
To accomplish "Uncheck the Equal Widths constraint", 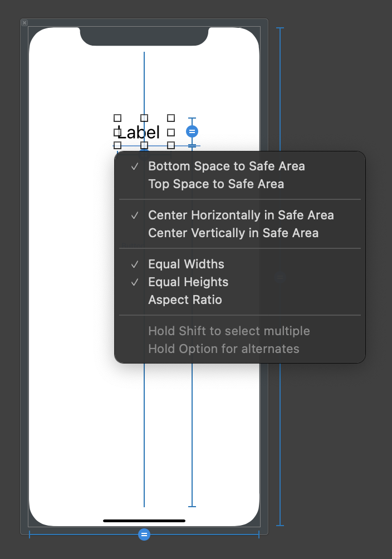I will pos(186,264).
